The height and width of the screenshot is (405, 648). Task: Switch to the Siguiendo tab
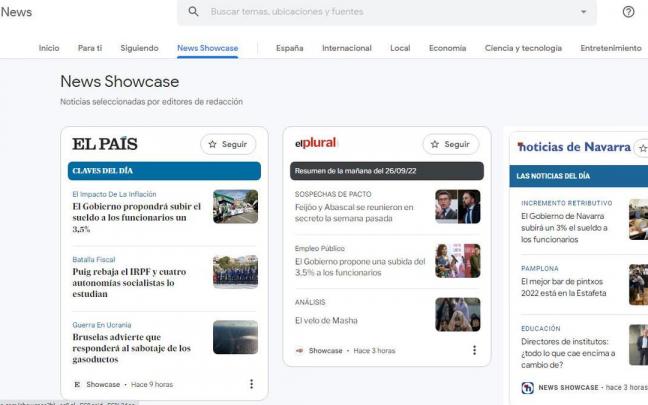pos(139,48)
